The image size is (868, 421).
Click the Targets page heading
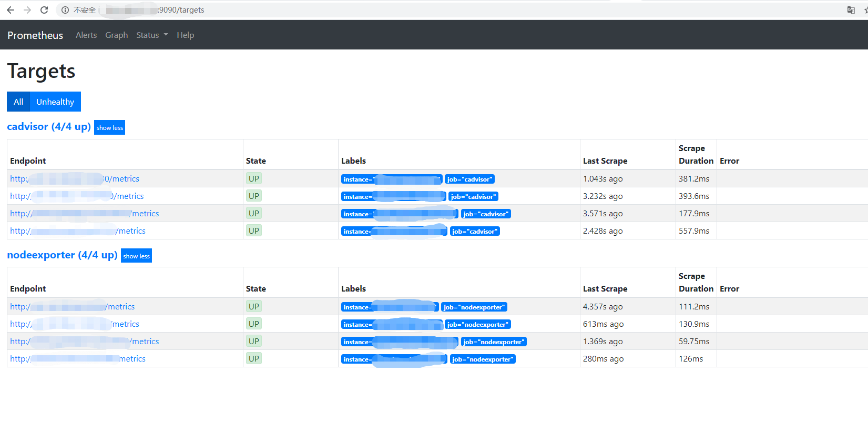tap(41, 71)
